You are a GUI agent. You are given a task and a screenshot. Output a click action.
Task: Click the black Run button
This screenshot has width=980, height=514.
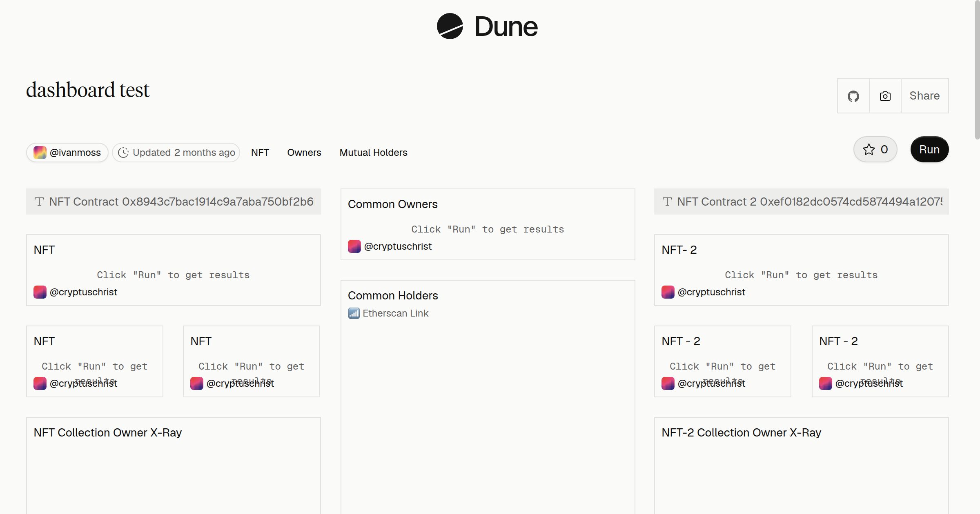click(x=929, y=149)
